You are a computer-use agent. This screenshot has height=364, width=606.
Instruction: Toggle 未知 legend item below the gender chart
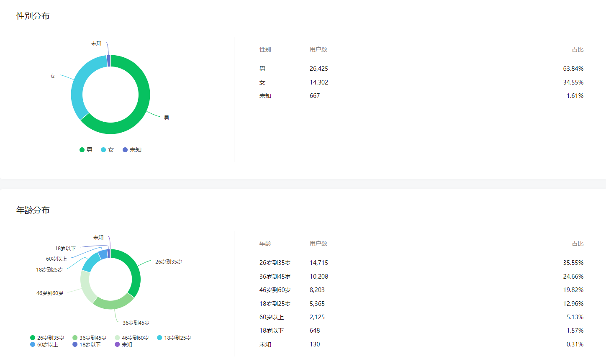point(132,150)
